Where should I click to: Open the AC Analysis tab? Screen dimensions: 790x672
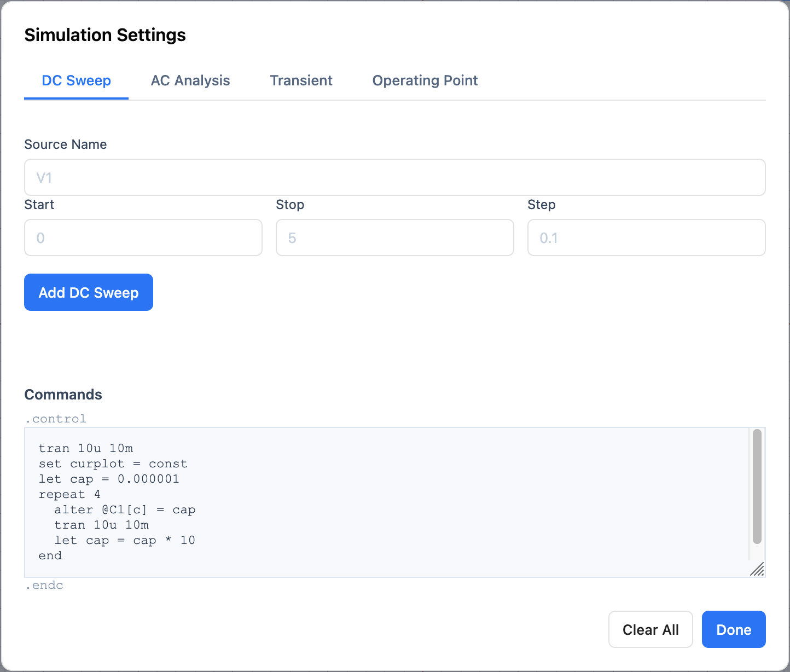tap(190, 80)
